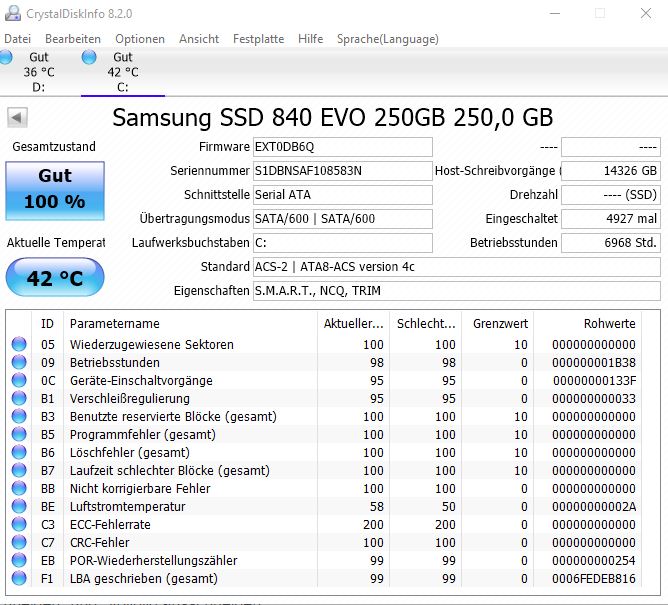Click status icon for Wiederzugewiesene Sektoren

click(19, 344)
